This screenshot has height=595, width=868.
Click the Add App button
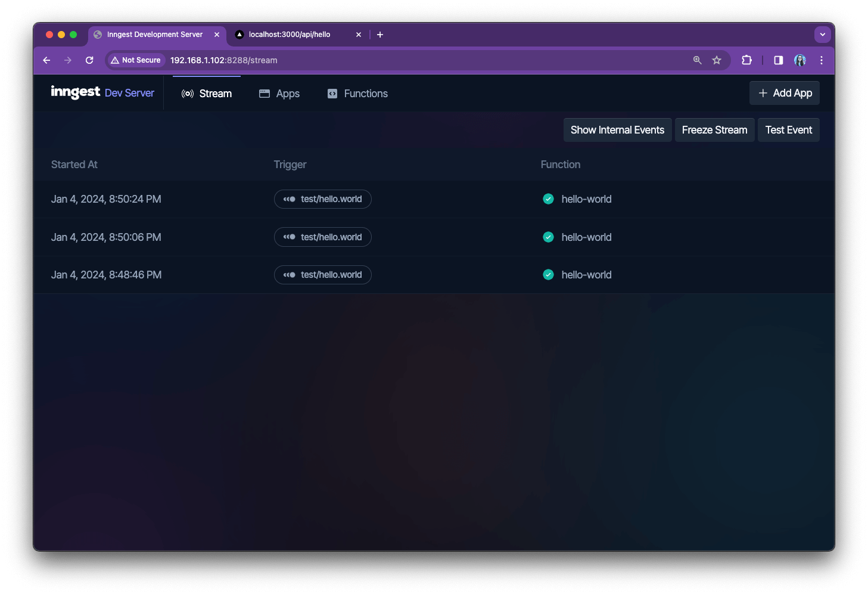pyautogui.click(x=785, y=93)
